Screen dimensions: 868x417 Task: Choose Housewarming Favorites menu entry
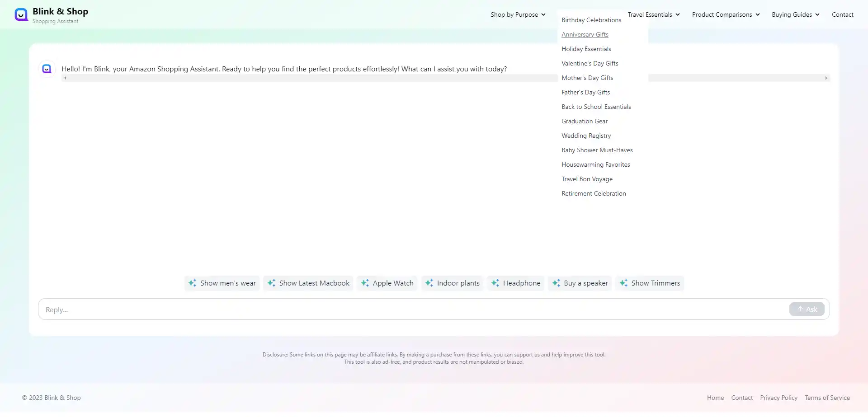(x=596, y=164)
